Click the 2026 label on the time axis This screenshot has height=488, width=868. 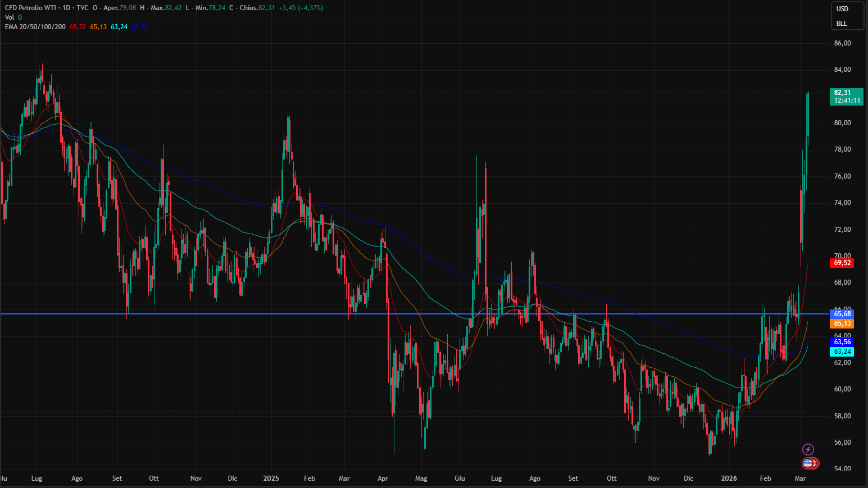click(729, 478)
